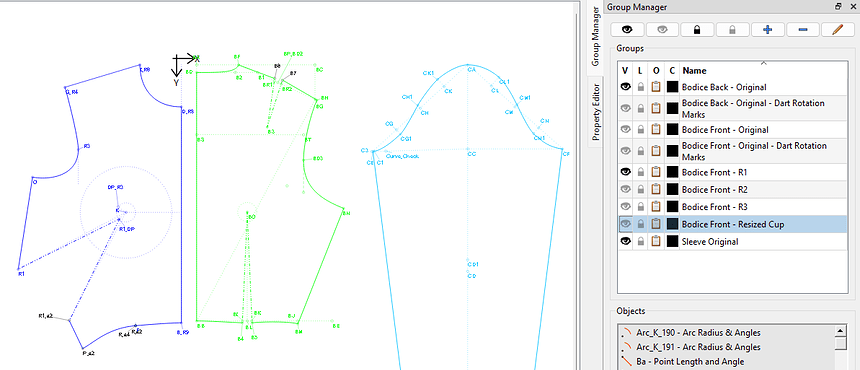Toggle visibility of Bodice Front - Resized Cup
Viewport: 860px width, 370px height.
click(626, 224)
